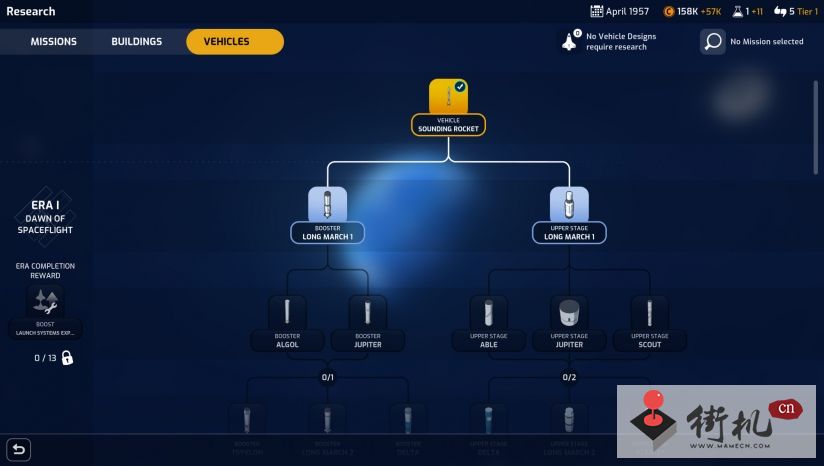Screen dimensions: 824x466
Task: Click the research flask icon
Action: pos(738,12)
